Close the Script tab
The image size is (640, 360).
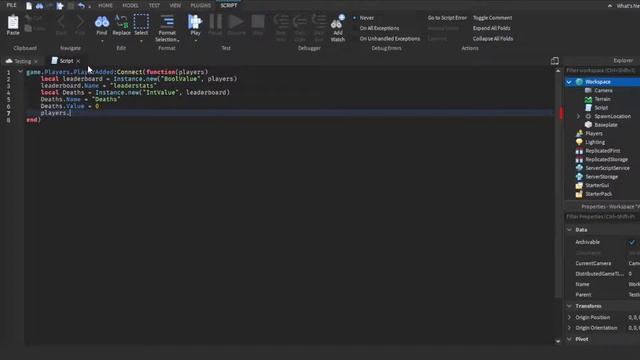pos(78,61)
